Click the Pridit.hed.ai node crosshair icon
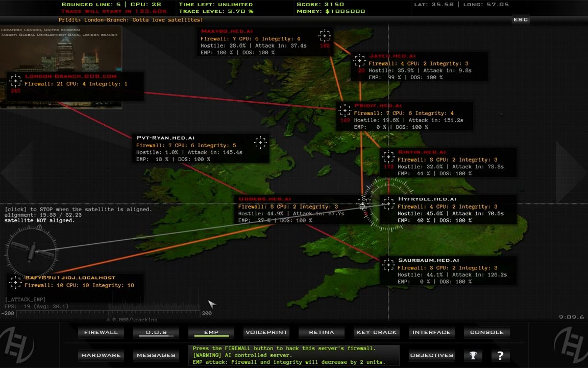 (345, 110)
